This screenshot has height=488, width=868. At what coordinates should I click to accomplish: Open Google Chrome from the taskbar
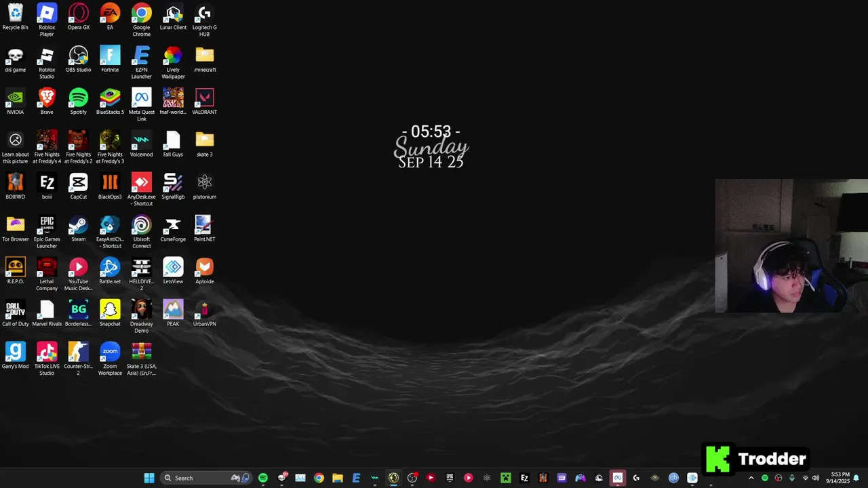pos(319,478)
